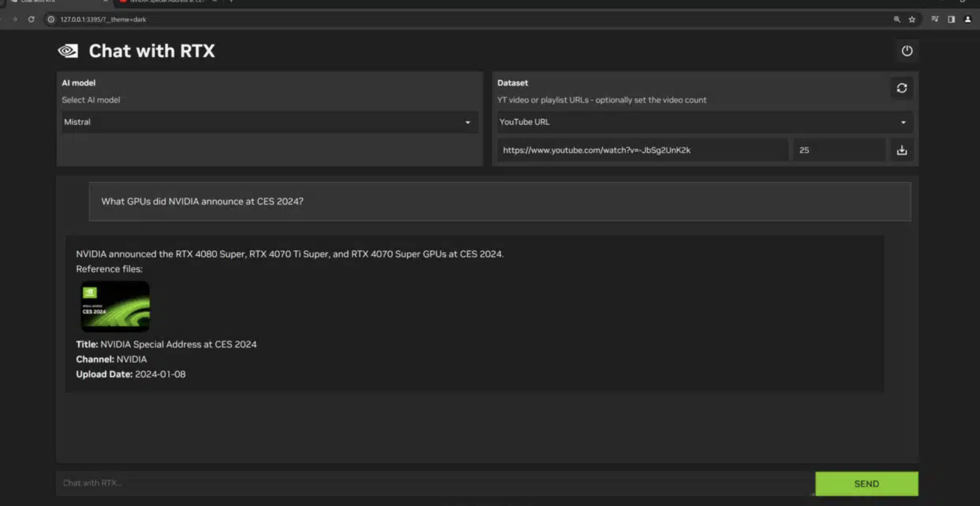This screenshot has height=506, width=980.
Task: Click the YouTube watch URL field
Action: [642, 150]
